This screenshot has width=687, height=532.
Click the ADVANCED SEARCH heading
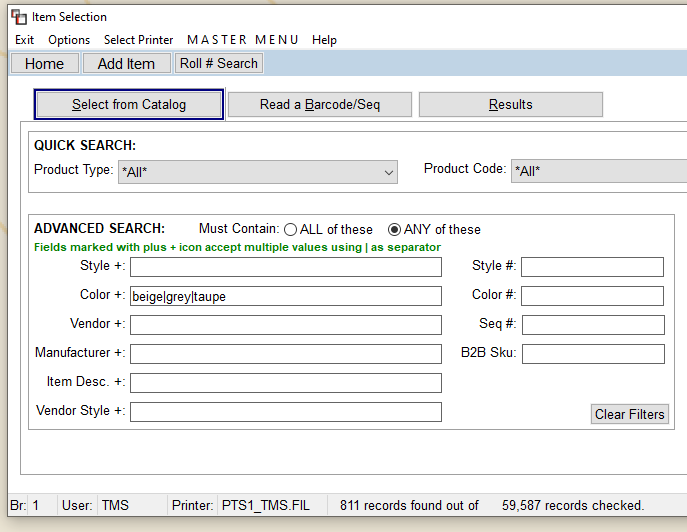(99, 229)
